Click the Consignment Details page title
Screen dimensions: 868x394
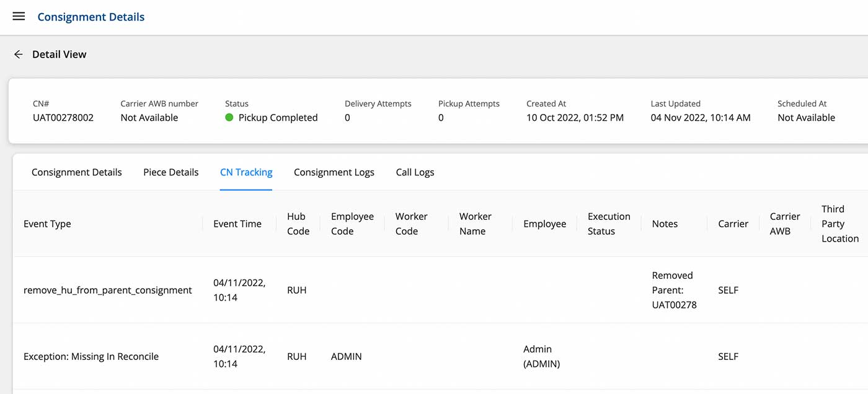point(91,17)
